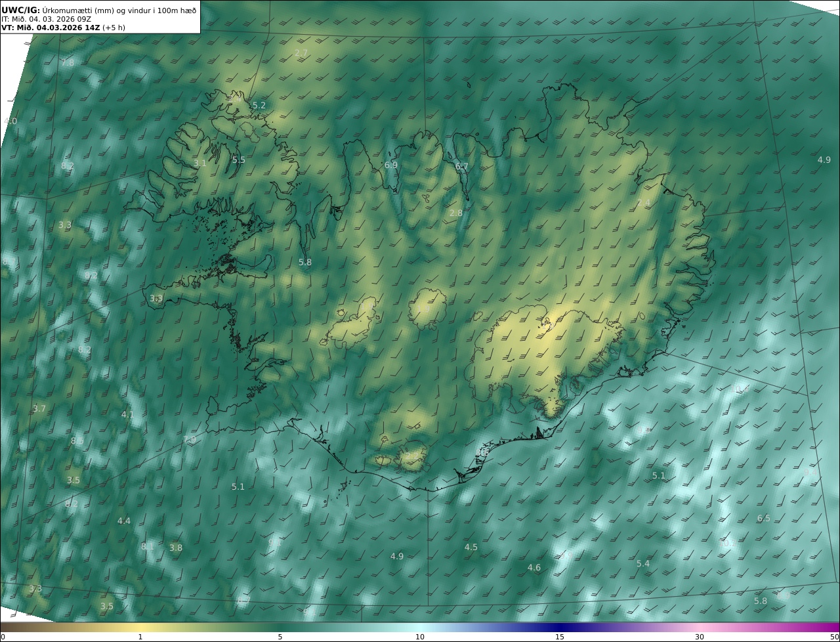The width and height of the screenshot is (840, 642).
Task: Click the 'VT: Mið. 04.03.2026 14Z (+5 h)' line
Action: click(x=63, y=28)
